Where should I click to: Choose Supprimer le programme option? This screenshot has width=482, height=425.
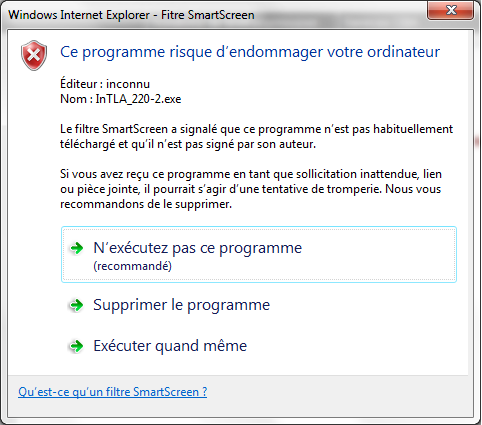click(182, 305)
